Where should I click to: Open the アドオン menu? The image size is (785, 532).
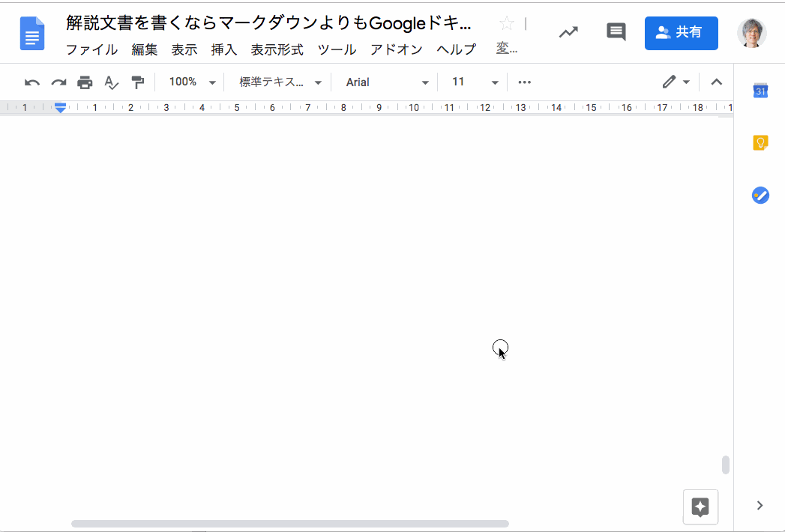click(397, 49)
